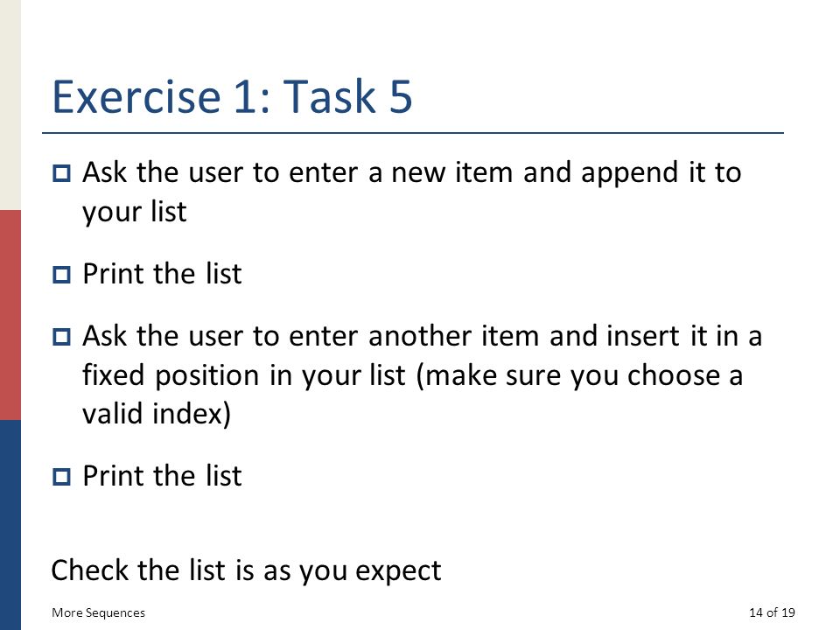Click the word 'Task' in the heading
Screen dimensions: 840x630
pos(329,96)
